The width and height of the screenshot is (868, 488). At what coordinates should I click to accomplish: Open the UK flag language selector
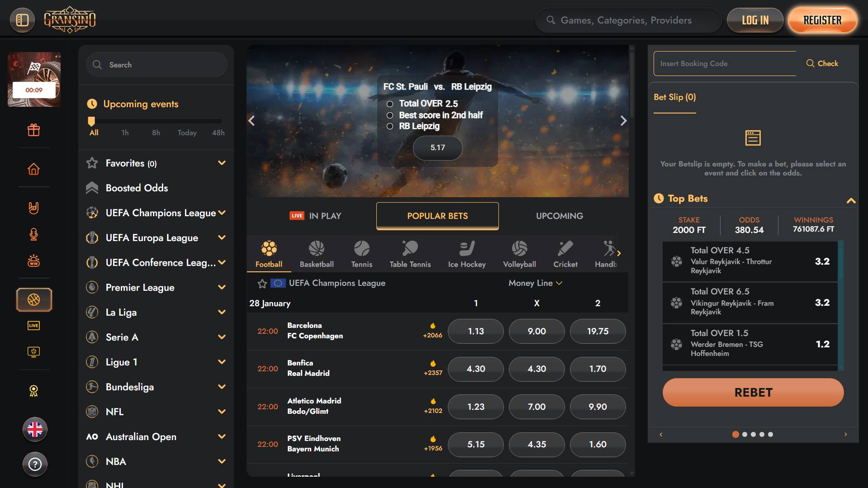coord(35,429)
